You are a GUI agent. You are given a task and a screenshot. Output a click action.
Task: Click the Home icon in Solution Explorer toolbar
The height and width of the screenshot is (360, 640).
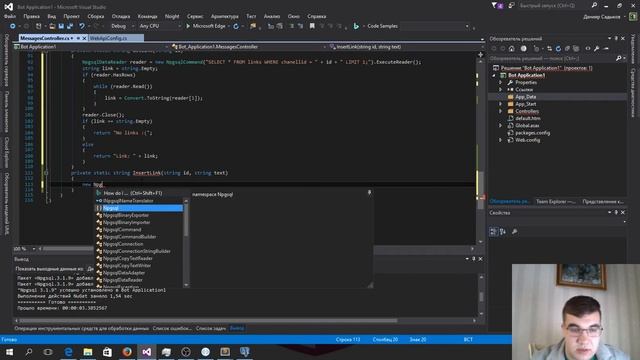click(512, 49)
